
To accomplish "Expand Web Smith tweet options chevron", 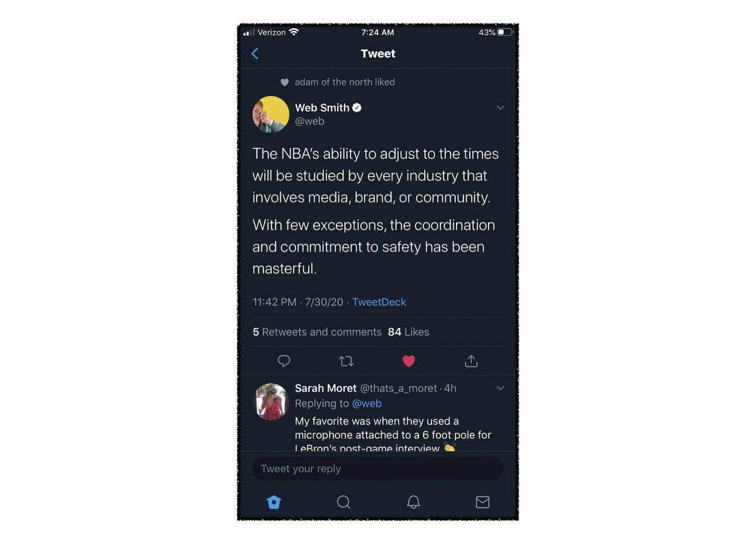I will point(500,108).
